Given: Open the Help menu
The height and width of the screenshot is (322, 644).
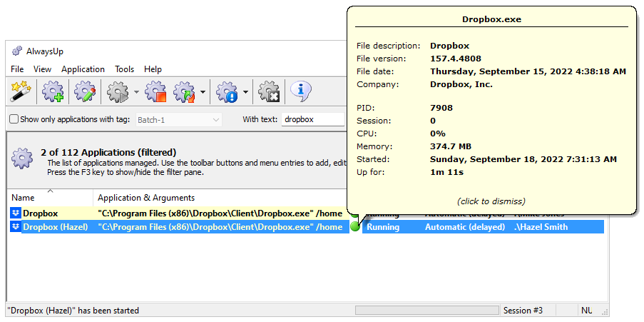Looking at the screenshot, I should 153,69.
